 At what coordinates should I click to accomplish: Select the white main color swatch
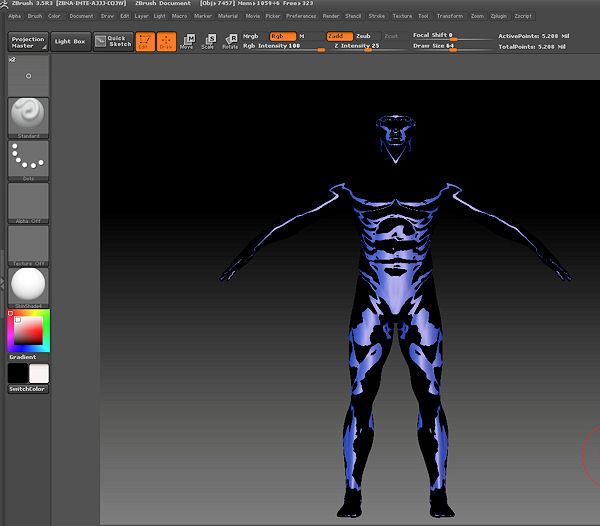39,373
